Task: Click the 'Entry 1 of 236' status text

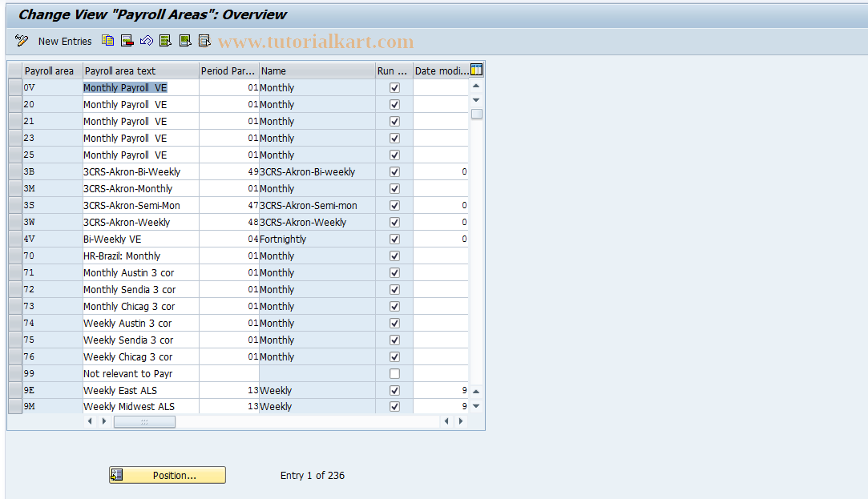Action: 313,475
